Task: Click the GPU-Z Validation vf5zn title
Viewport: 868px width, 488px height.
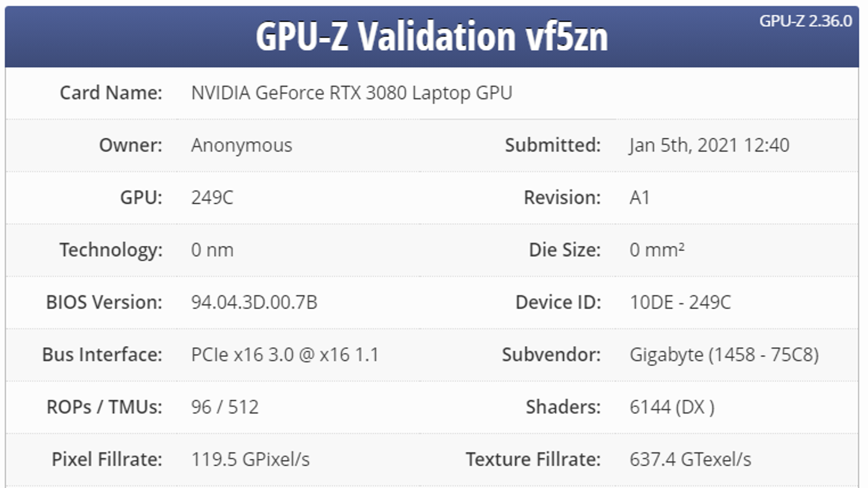Action: (x=431, y=37)
